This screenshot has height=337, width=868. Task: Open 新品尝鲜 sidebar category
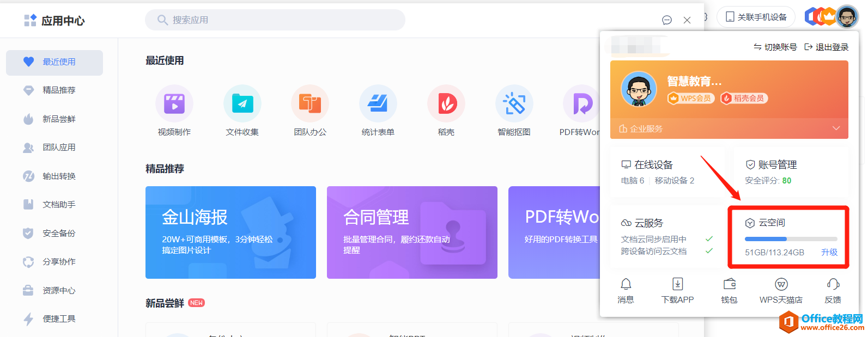pos(54,119)
